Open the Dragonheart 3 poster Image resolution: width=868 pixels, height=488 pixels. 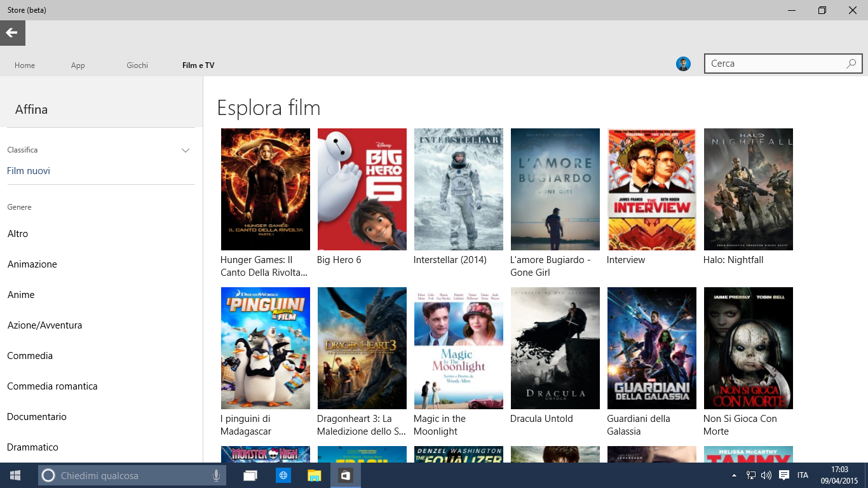click(362, 348)
